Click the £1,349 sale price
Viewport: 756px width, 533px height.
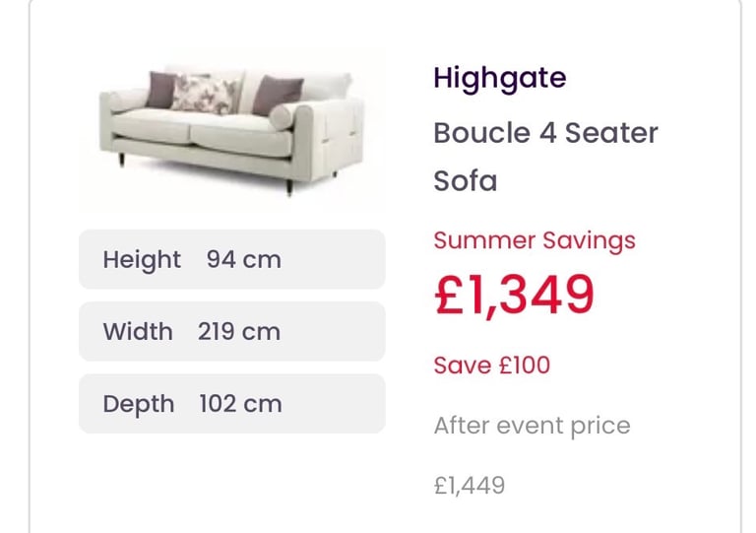tap(514, 295)
